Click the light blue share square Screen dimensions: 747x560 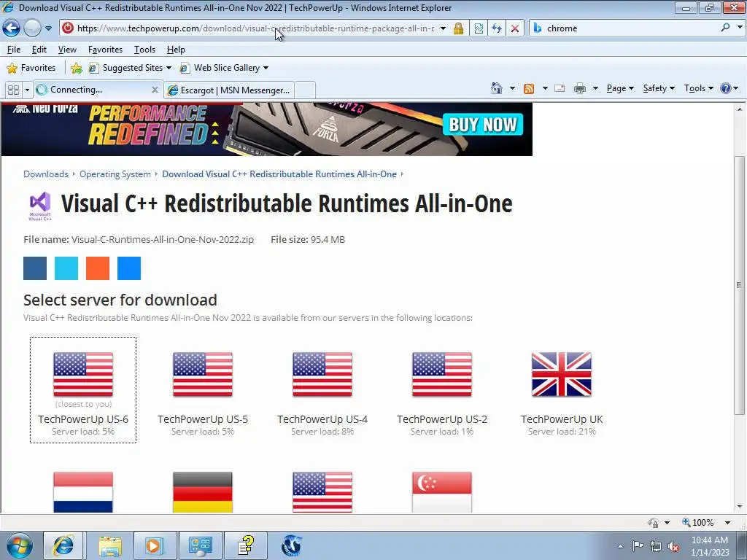coord(66,268)
